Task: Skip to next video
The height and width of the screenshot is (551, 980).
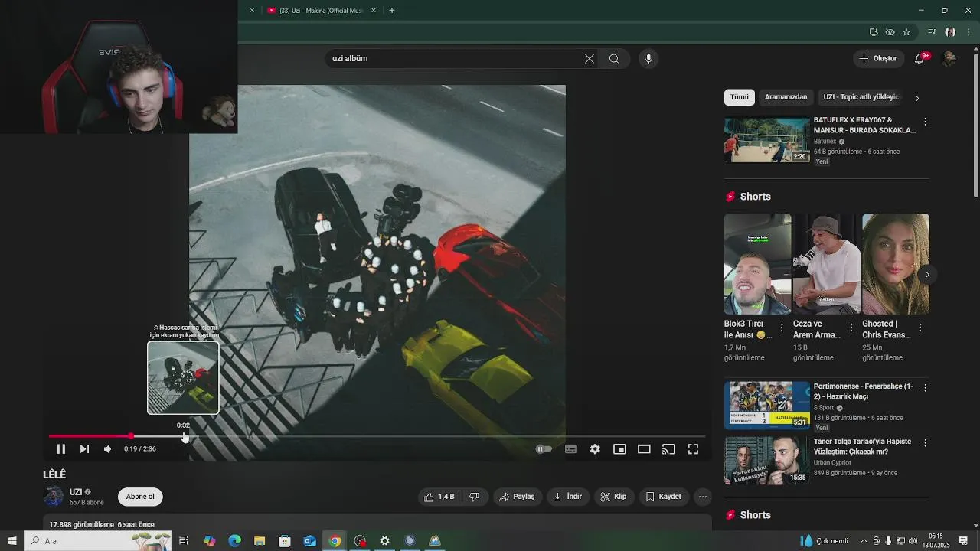Action: [x=84, y=449]
